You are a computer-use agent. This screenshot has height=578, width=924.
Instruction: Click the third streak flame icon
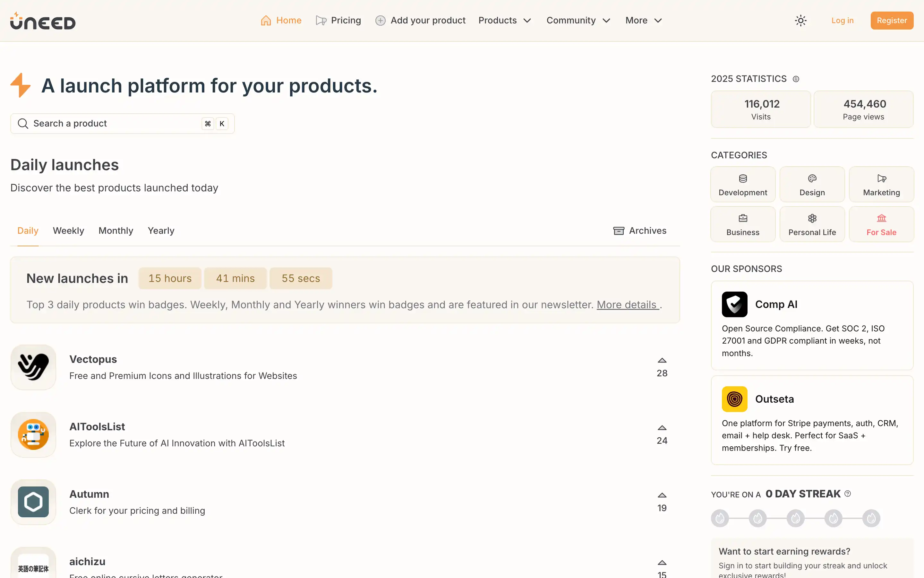(796, 518)
